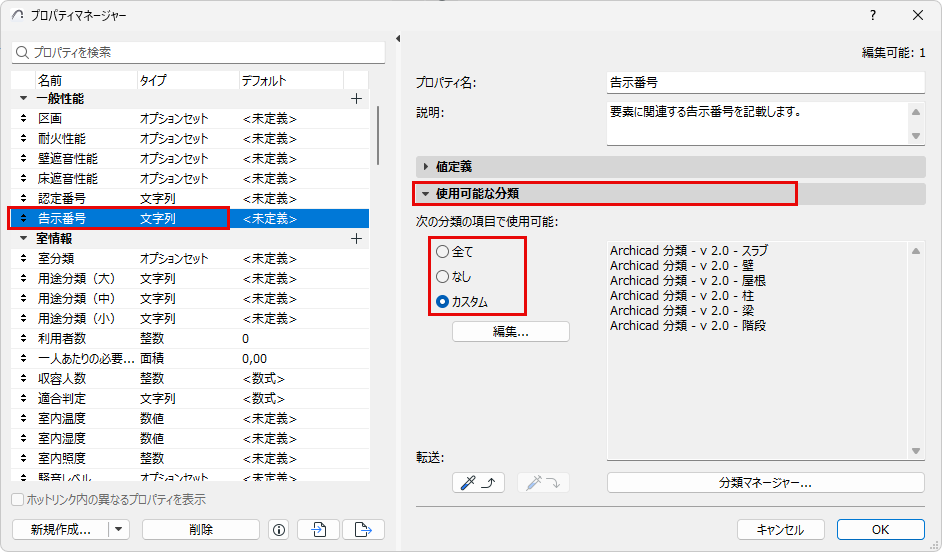
Task: Click the reorder handle of 区画 row
Action: [x=23, y=118]
